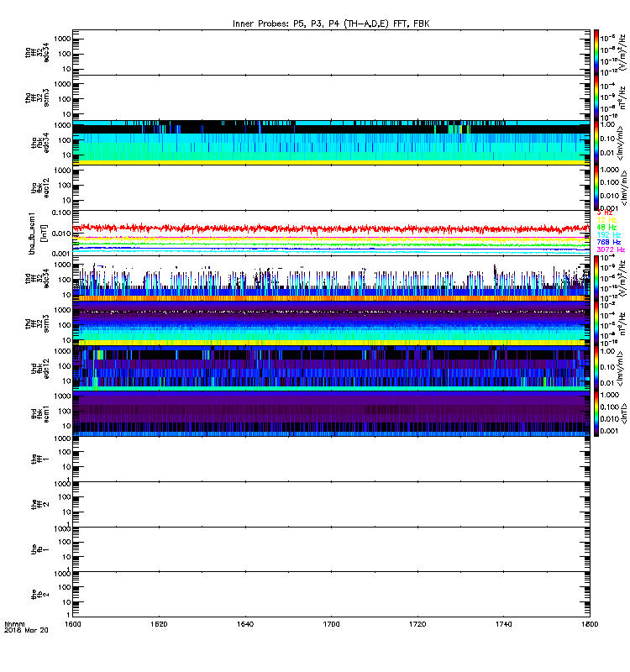Viewport: 630px width, 672px height.
Task: Click the thd fff 32 scm3 panel label
Action: (37, 323)
